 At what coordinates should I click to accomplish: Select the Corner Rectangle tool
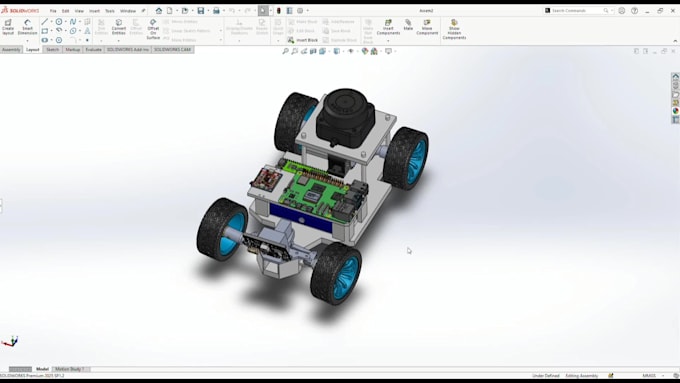pyautogui.click(x=45, y=31)
